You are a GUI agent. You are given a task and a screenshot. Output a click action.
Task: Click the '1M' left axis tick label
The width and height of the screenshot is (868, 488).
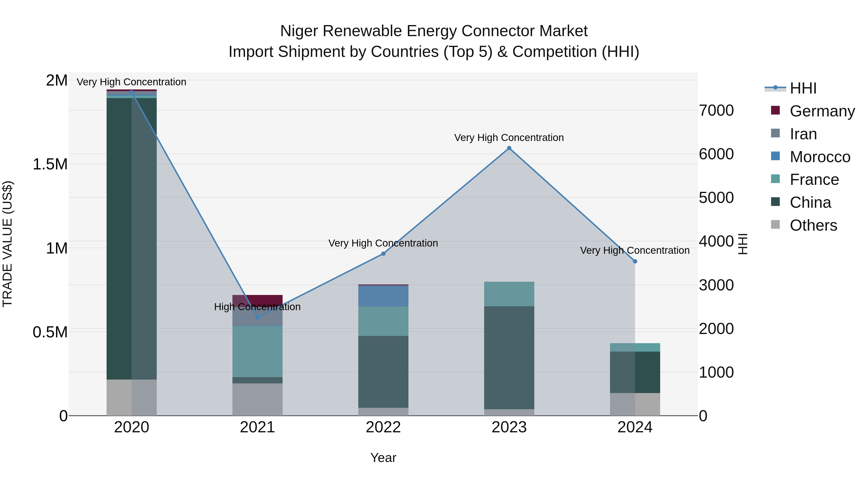pos(57,248)
